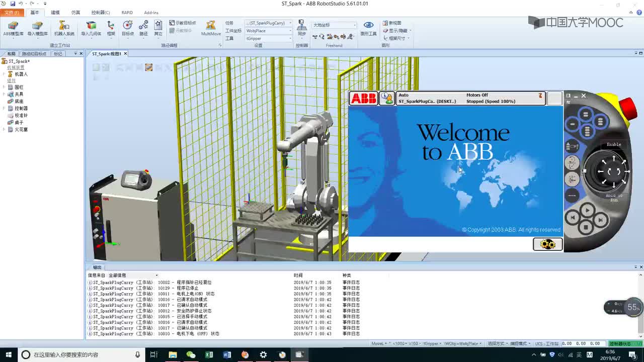Screen dimensions: 644x362
Task: Open WeChat from the taskbar
Action: click(x=191, y=354)
